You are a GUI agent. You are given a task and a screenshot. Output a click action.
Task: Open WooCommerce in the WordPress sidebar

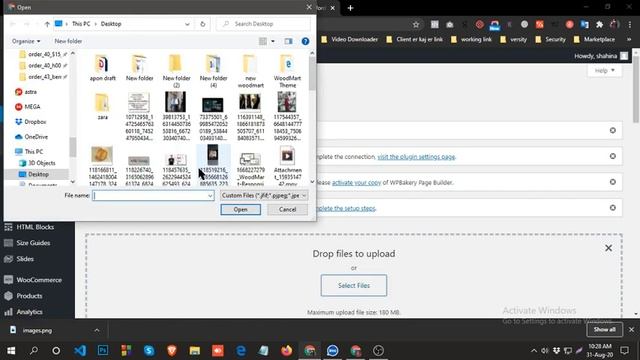[39, 280]
